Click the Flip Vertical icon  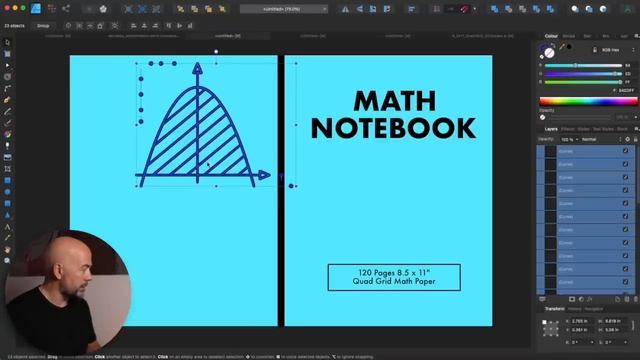(359, 9)
